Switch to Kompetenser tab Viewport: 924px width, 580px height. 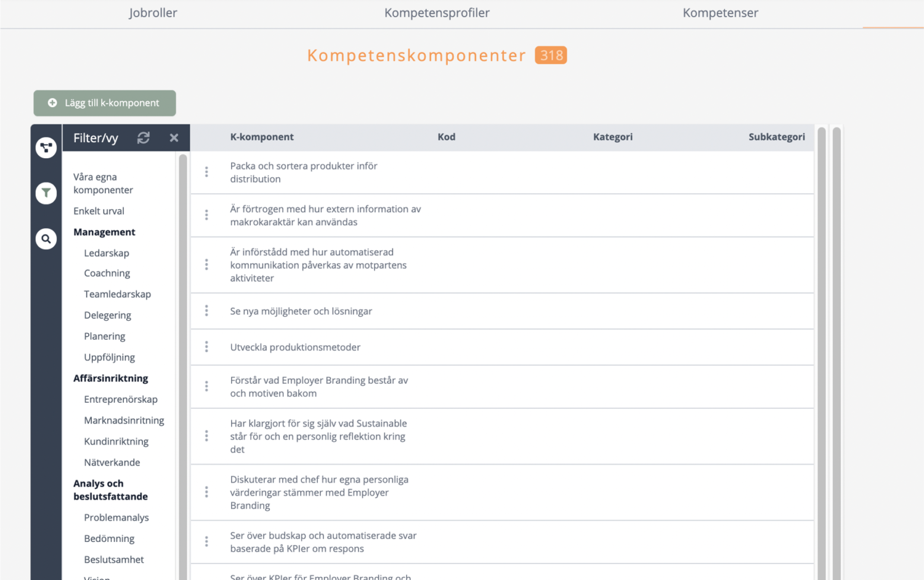[x=720, y=13]
